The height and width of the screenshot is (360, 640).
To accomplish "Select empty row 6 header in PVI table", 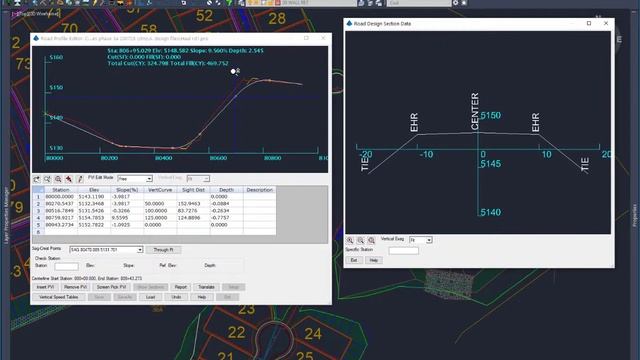I will pos(38,232).
